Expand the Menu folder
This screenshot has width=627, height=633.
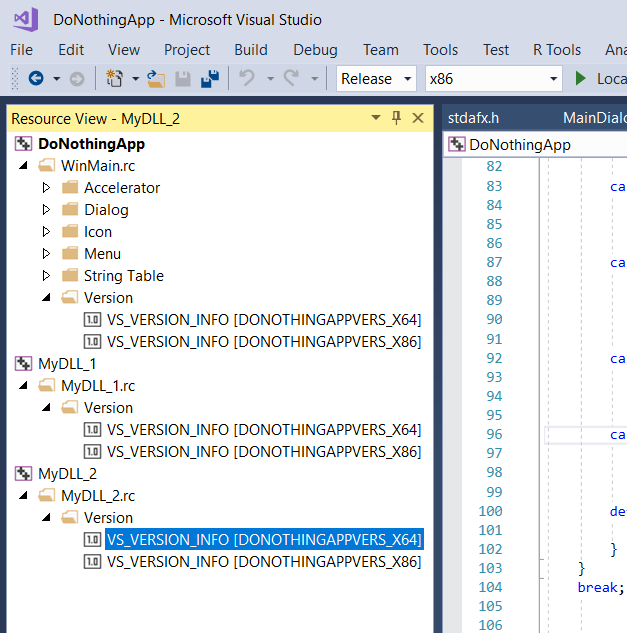tap(46, 253)
